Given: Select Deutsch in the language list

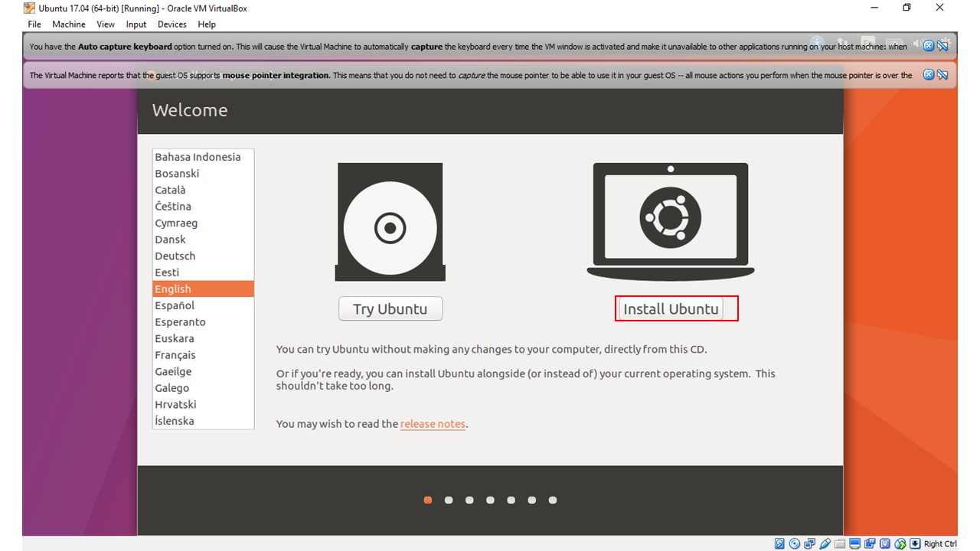Looking at the screenshot, I should pyautogui.click(x=175, y=256).
